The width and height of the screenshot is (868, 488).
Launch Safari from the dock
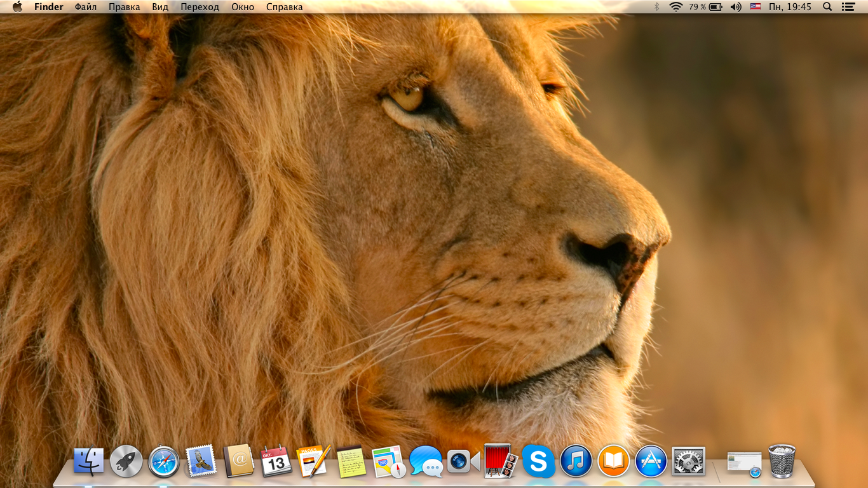(164, 461)
